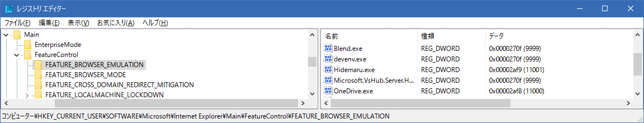Click the FEATURE_BROWSER_MODE folder icon

(38, 75)
